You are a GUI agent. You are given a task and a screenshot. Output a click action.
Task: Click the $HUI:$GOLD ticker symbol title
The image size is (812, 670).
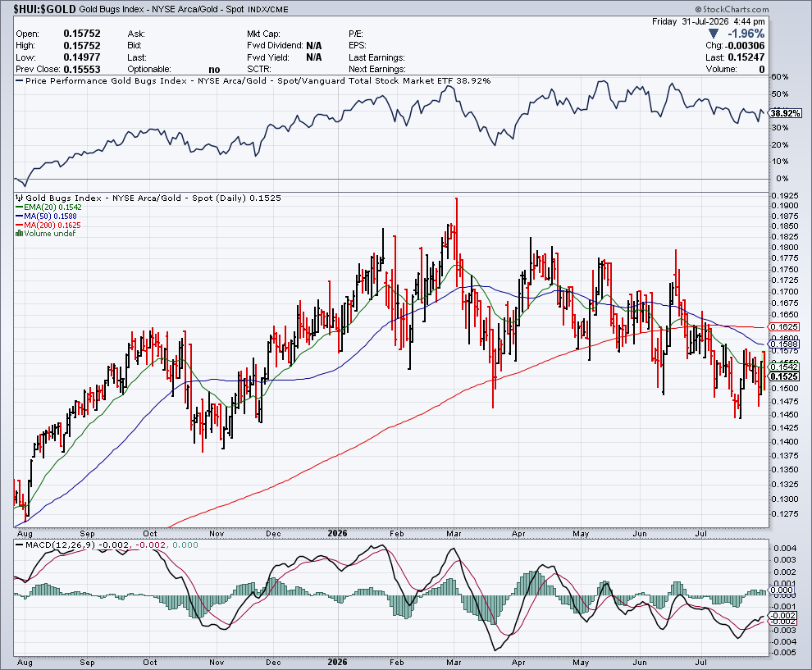(x=44, y=9)
